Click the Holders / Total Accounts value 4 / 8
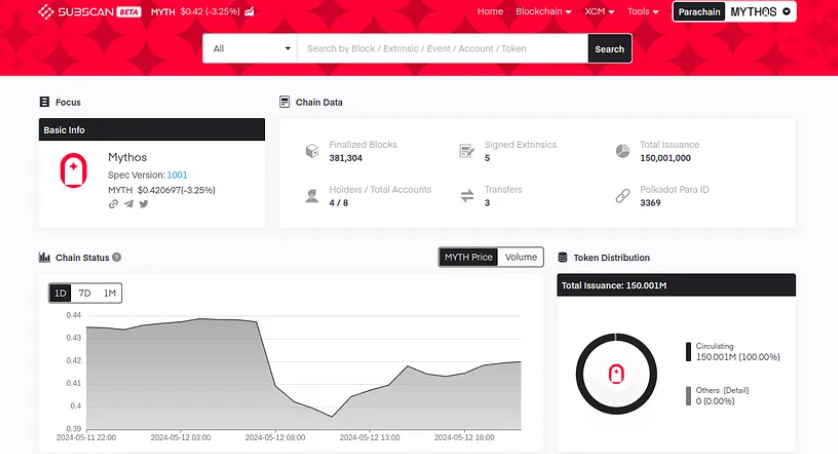The width and height of the screenshot is (838, 454). (338, 203)
